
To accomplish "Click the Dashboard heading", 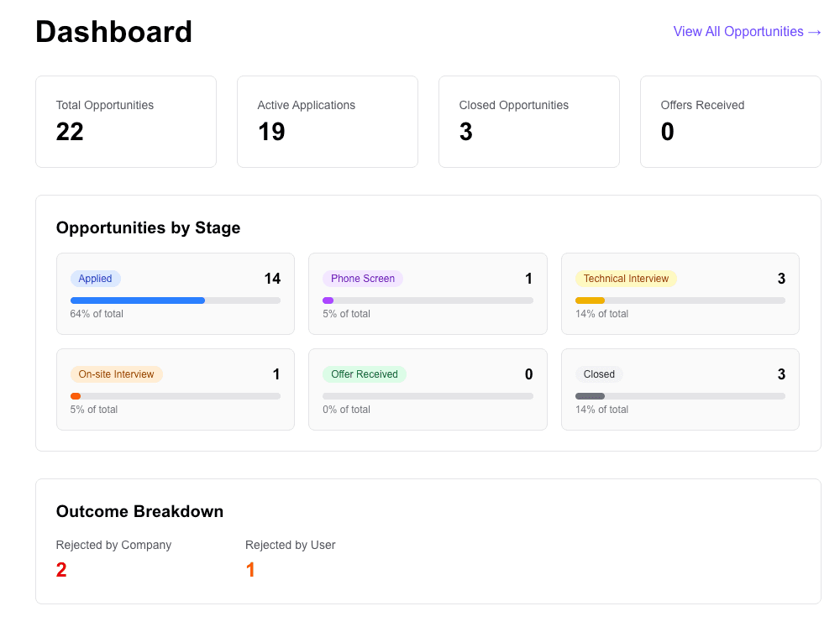I will 113,32.
